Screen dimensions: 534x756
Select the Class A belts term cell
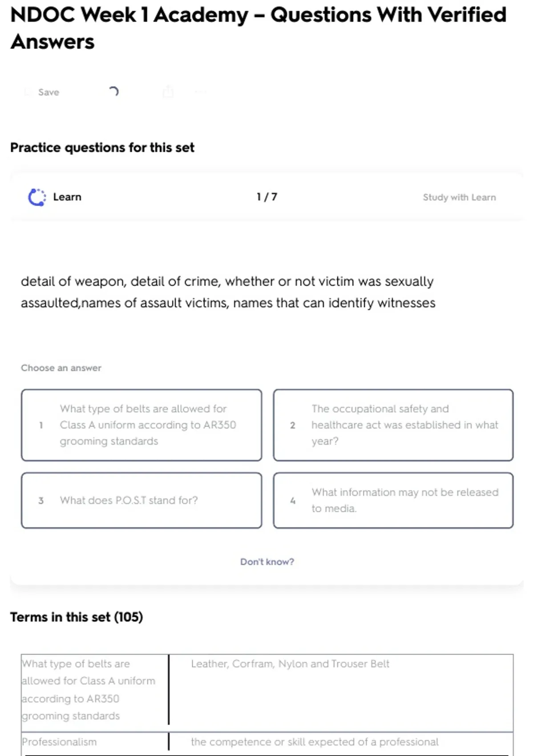[x=89, y=689]
